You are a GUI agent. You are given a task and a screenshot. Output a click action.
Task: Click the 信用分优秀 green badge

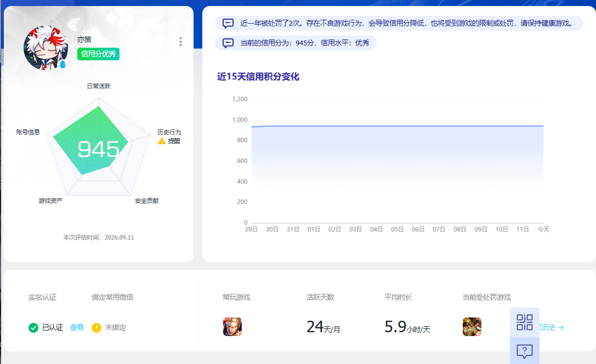[x=99, y=54]
